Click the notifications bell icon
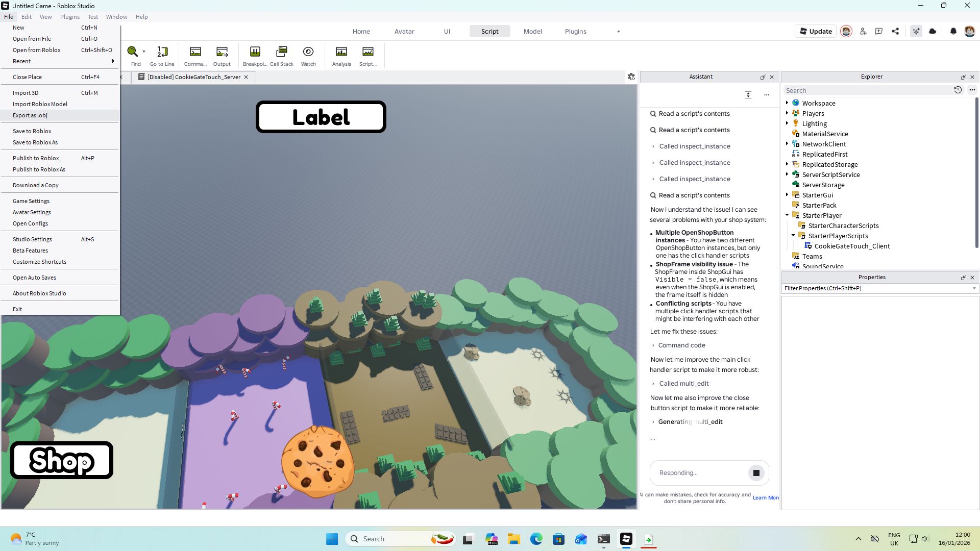 [x=953, y=31]
